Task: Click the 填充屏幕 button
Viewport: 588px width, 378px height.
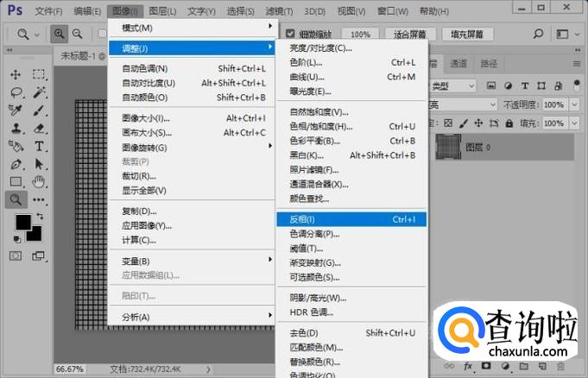Action: (x=467, y=34)
